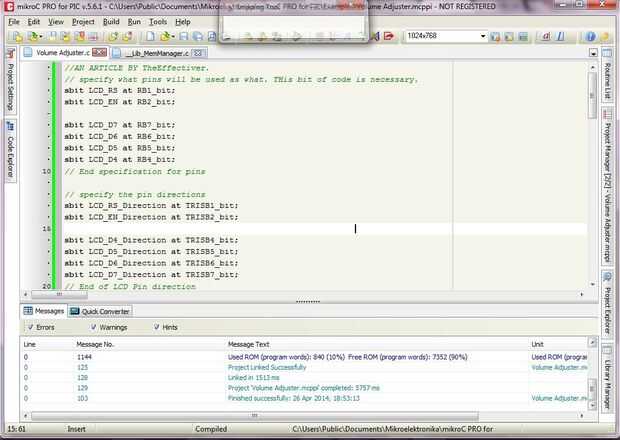Viewport: 620px width, 440px height.
Task: Click the code editor vertical scrollbar thumb
Action: click(x=592, y=95)
